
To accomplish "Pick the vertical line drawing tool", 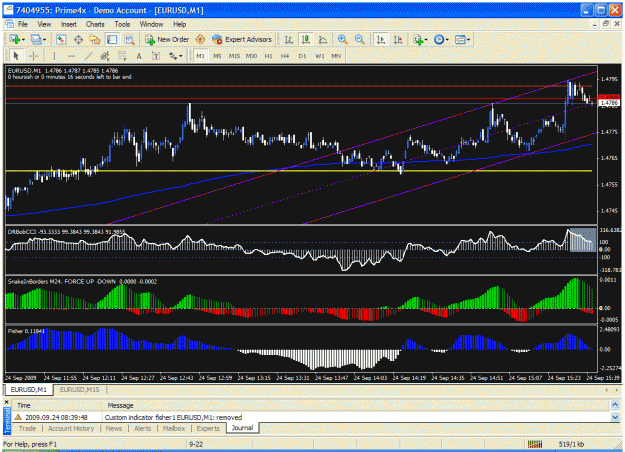I will (x=54, y=56).
